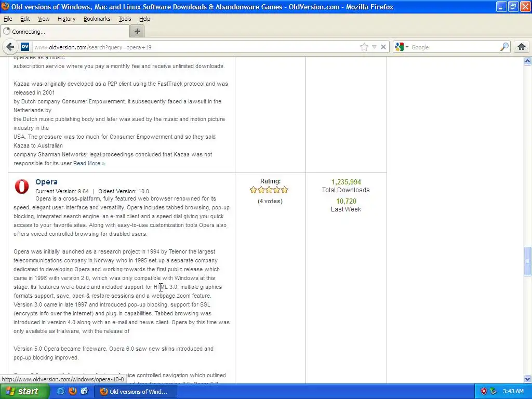Screen dimensions: 532x399
Task: Open the URL history dropdown arrow
Action: point(374,47)
